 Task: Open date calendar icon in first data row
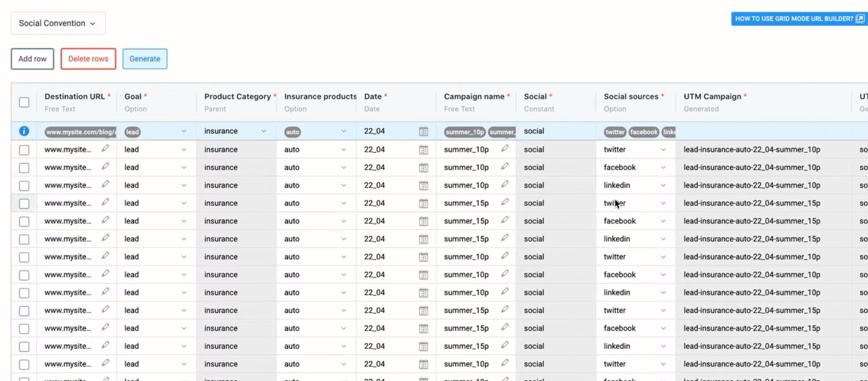pyautogui.click(x=424, y=150)
